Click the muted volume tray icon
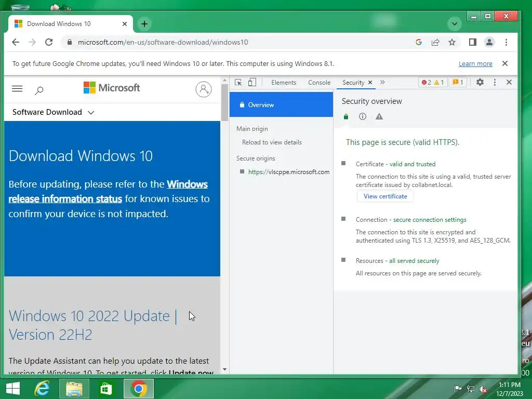 pyautogui.click(x=483, y=389)
